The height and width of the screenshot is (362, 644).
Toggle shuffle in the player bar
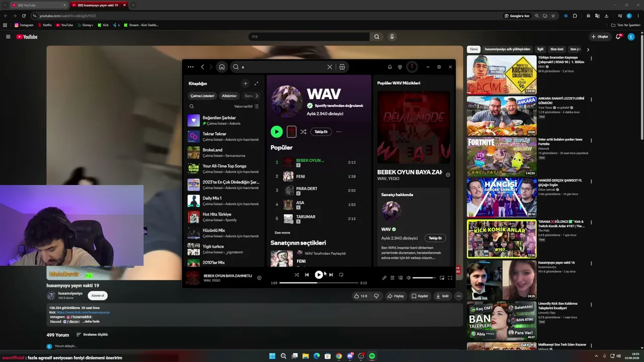(x=296, y=275)
